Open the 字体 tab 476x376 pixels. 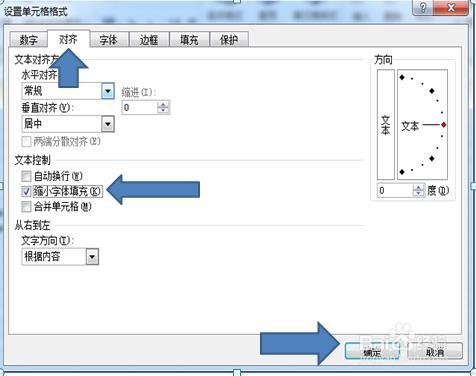tap(109, 40)
